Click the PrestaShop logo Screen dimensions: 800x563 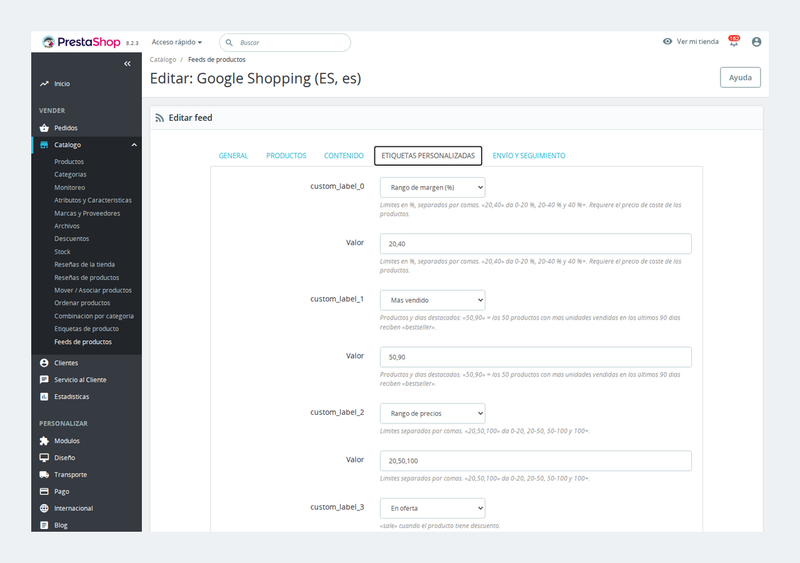[81, 42]
